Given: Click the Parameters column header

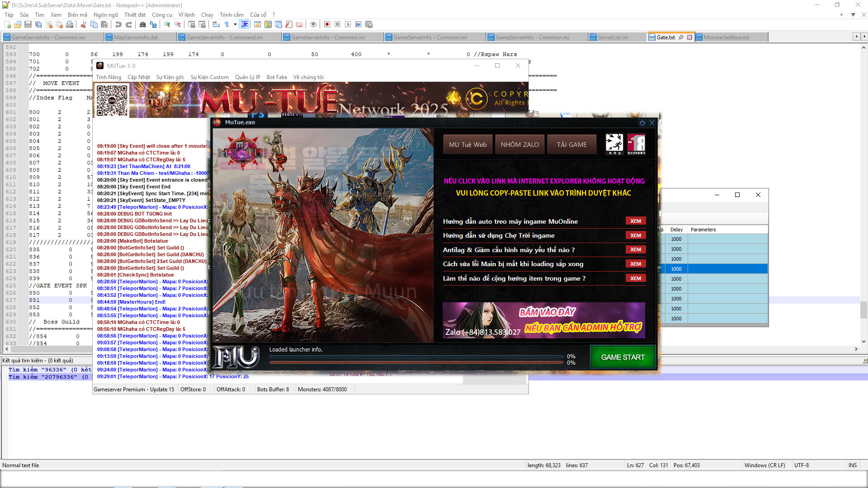Looking at the screenshot, I should click(728, 230).
